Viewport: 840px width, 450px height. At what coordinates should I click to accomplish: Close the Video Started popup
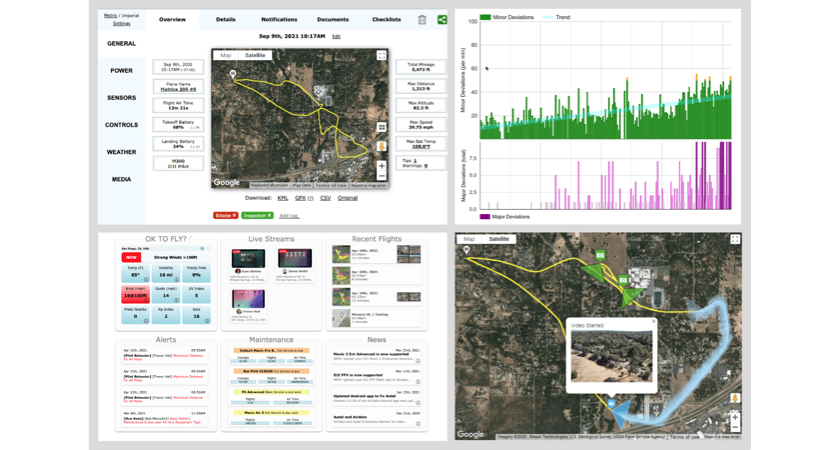654,321
